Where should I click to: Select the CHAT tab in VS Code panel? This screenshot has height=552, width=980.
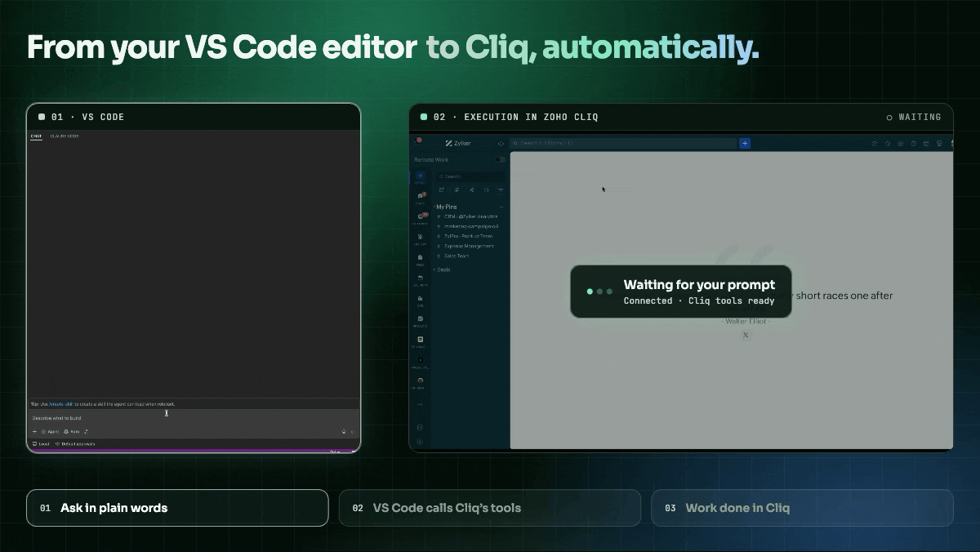(36, 136)
